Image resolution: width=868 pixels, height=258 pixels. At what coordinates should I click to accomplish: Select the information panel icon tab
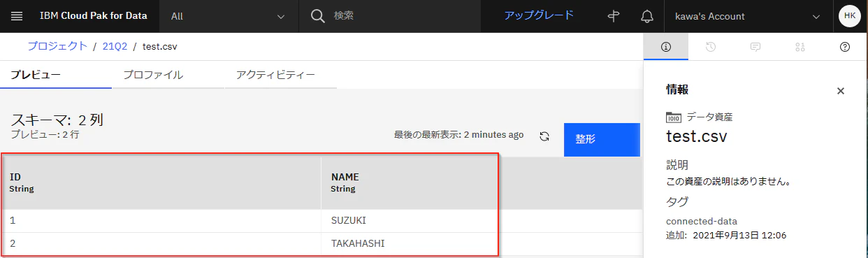point(665,47)
